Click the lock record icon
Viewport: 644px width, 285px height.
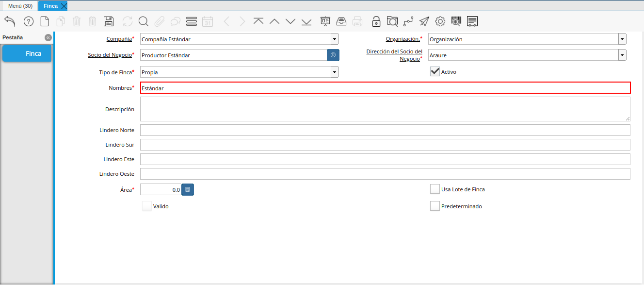coord(376,21)
